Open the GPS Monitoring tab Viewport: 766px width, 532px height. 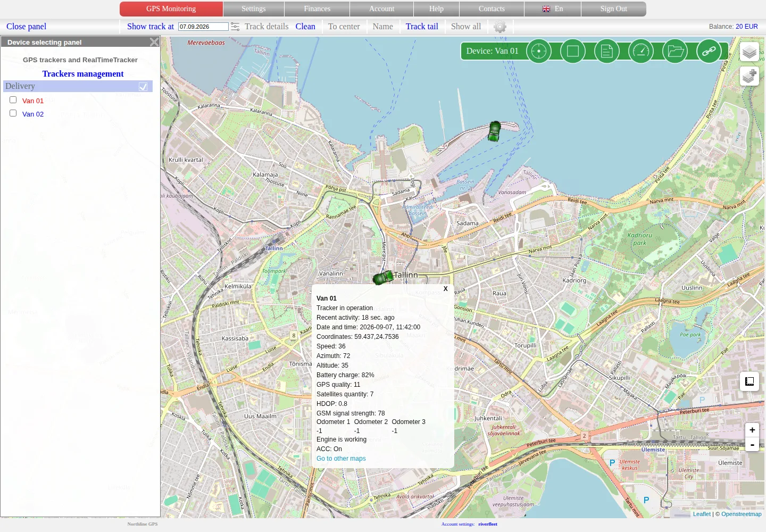tap(171, 9)
